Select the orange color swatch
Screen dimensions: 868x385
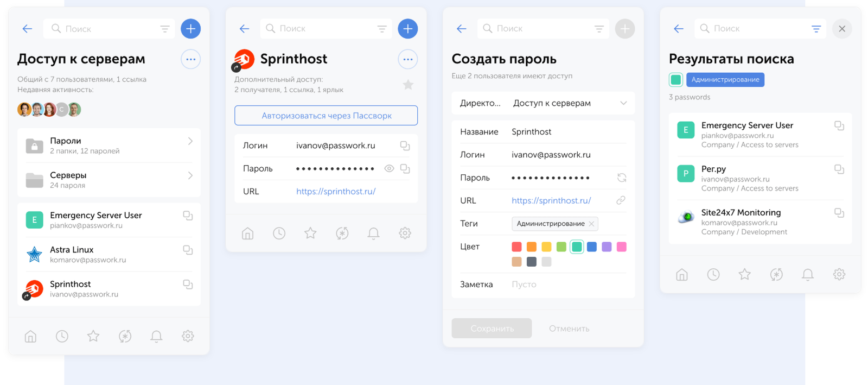pos(532,247)
